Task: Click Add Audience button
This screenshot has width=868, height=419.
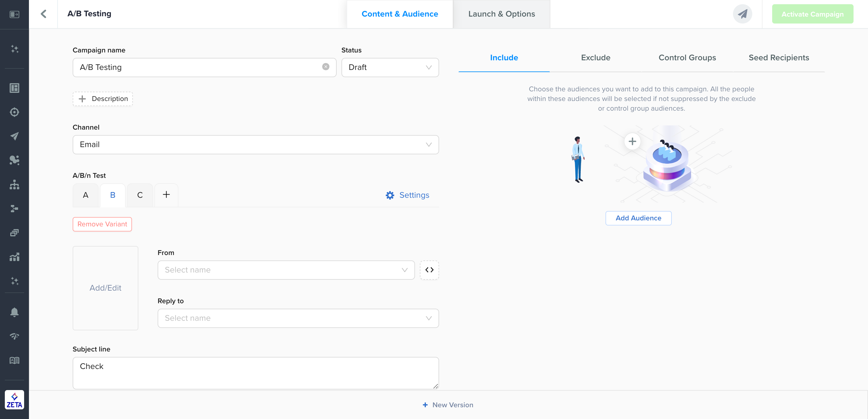Action: (638, 218)
